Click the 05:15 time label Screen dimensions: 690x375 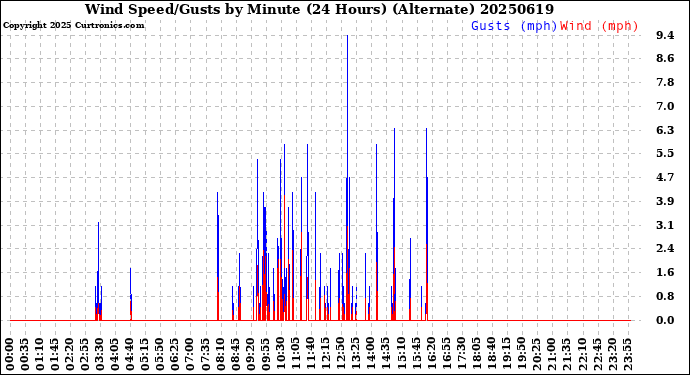click(x=145, y=355)
